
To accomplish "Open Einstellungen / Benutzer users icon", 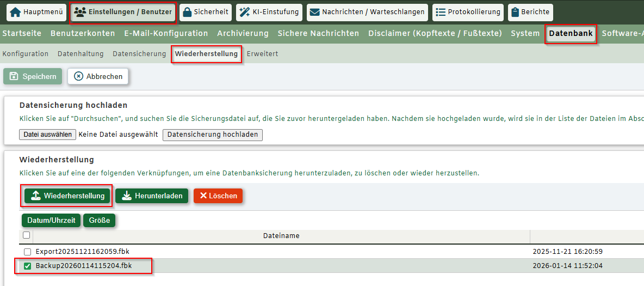I will tap(80, 12).
